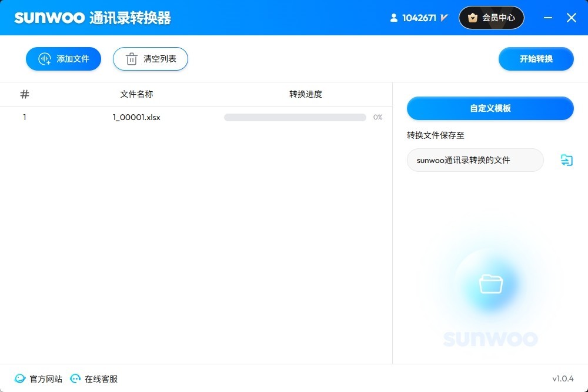Screen dimensions: 588x392
Task: Click the 0% progress value
Action: (x=377, y=118)
